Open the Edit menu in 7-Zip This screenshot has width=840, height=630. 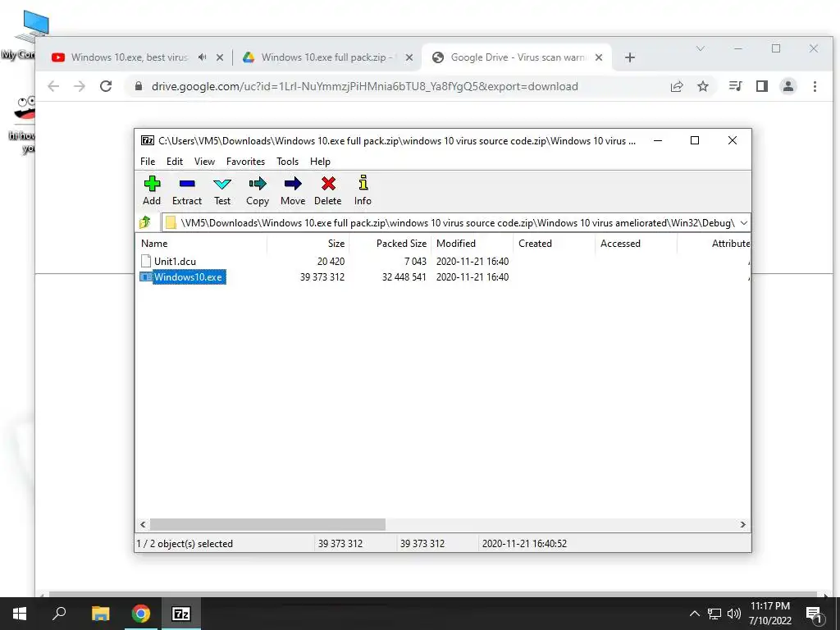pos(175,162)
